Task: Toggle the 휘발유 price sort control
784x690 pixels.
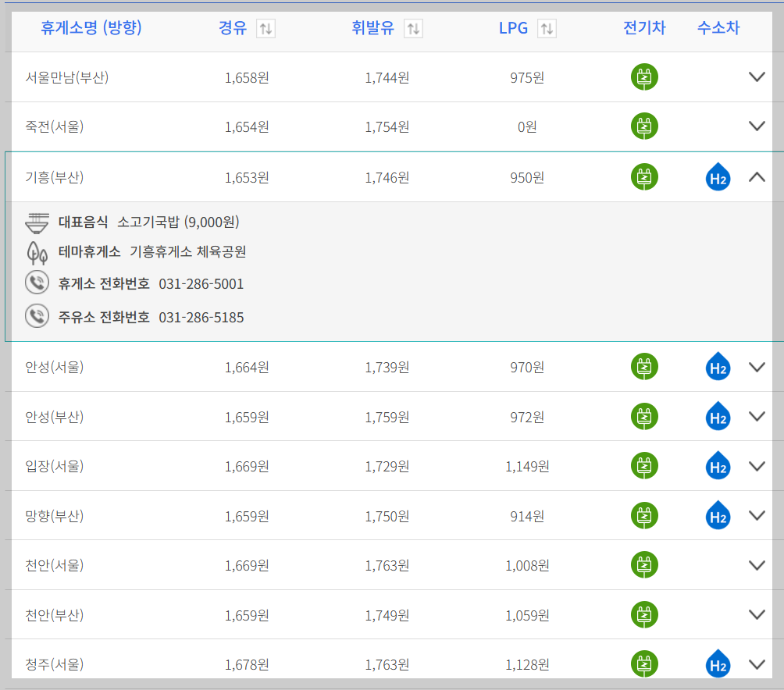Action: point(413,29)
